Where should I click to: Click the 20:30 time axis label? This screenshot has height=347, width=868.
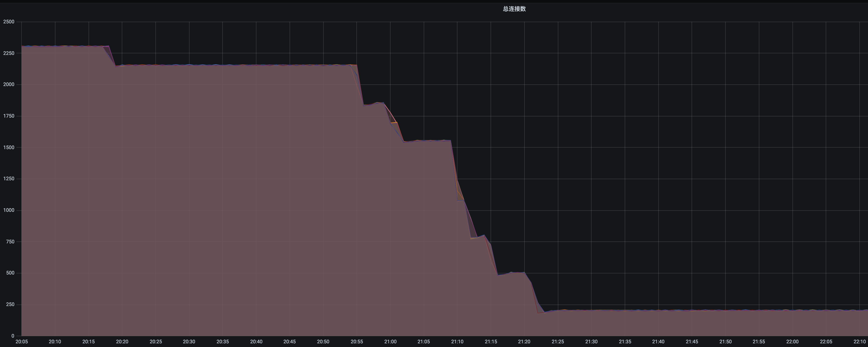(189, 342)
